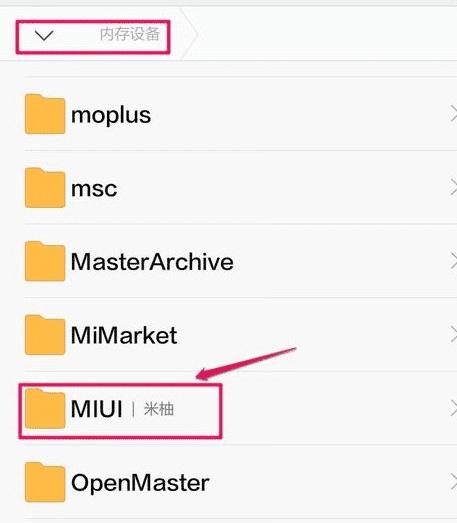Click the msc folder name
This screenshot has width=457, height=523.
pos(94,189)
